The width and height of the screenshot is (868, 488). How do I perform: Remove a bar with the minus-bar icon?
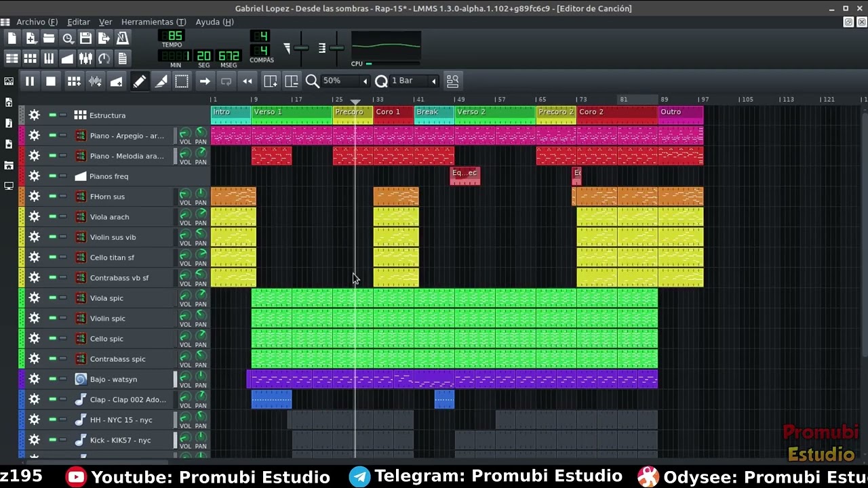coord(292,81)
